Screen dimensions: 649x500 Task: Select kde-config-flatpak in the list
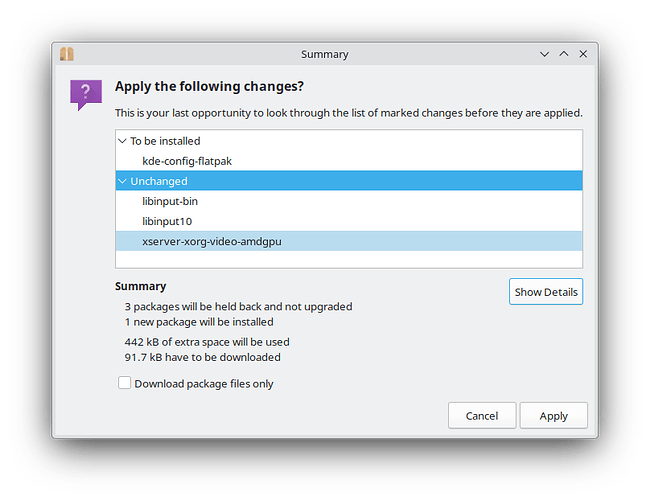pos(187,161)
